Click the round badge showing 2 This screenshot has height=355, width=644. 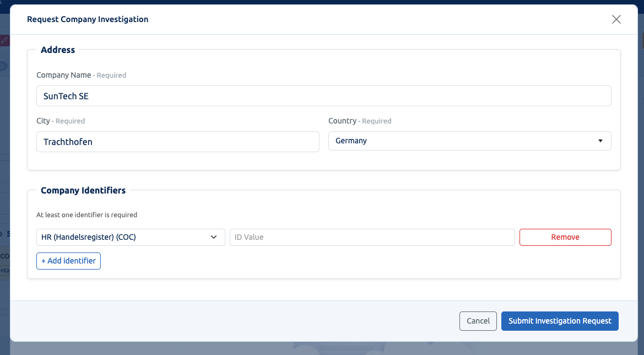3,66
